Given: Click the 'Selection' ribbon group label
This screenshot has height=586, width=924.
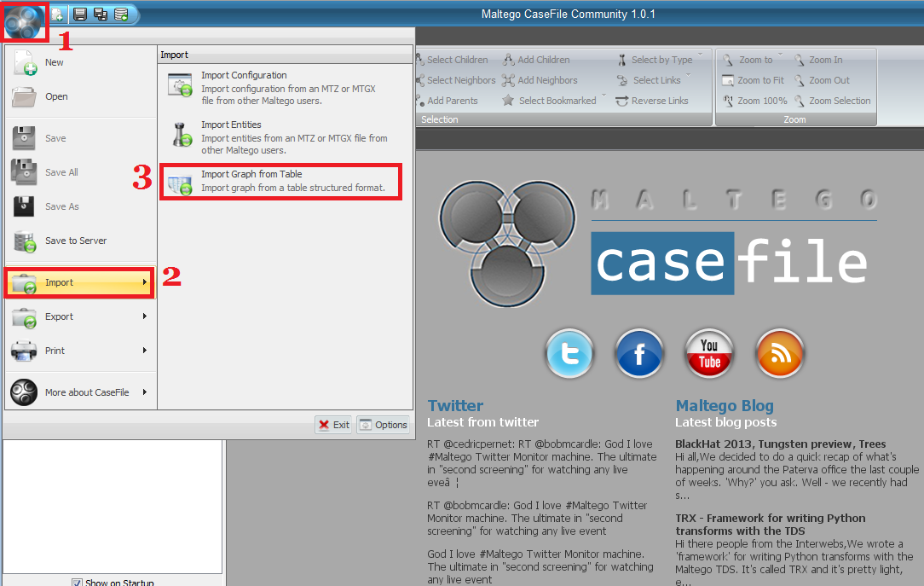Looking at the screenshot, I should [440, 119].
